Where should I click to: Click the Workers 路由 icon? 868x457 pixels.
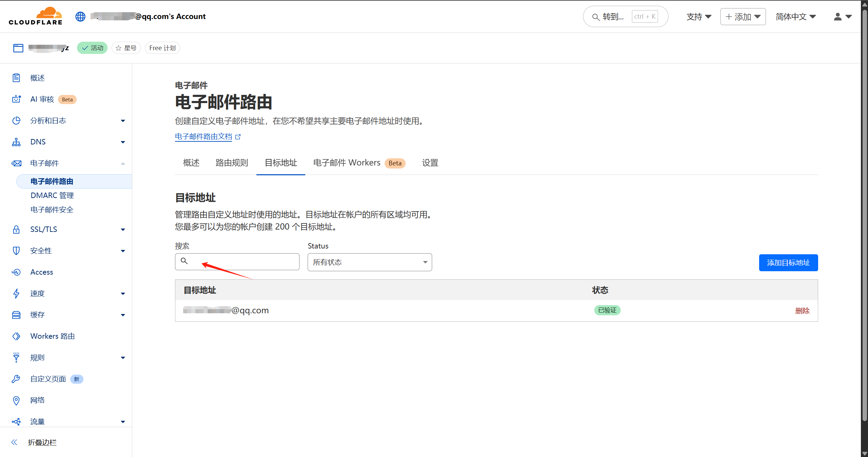tap(16, 336)
